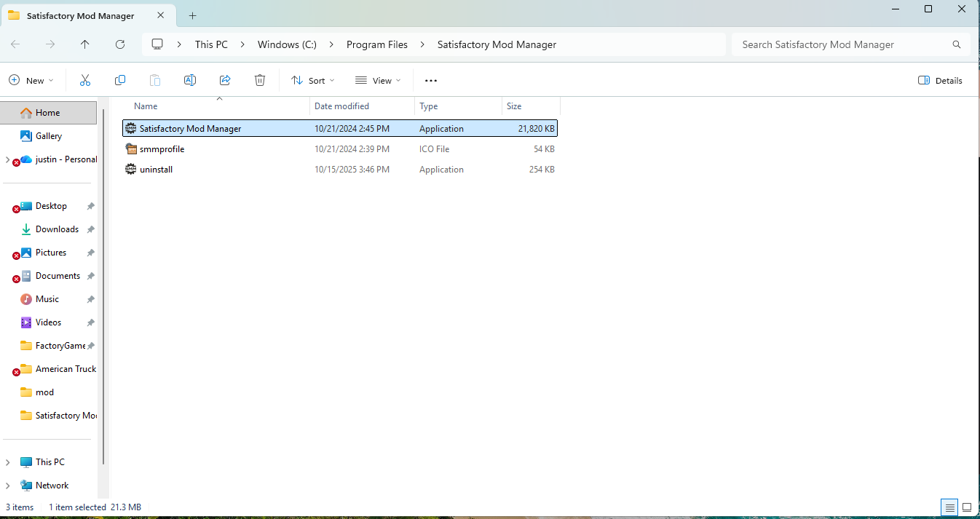Viewport: 980px width, 519px height.
Task: Click chevron after Windows (C:) in breadcrumb
Action: (x=331, y=44)
